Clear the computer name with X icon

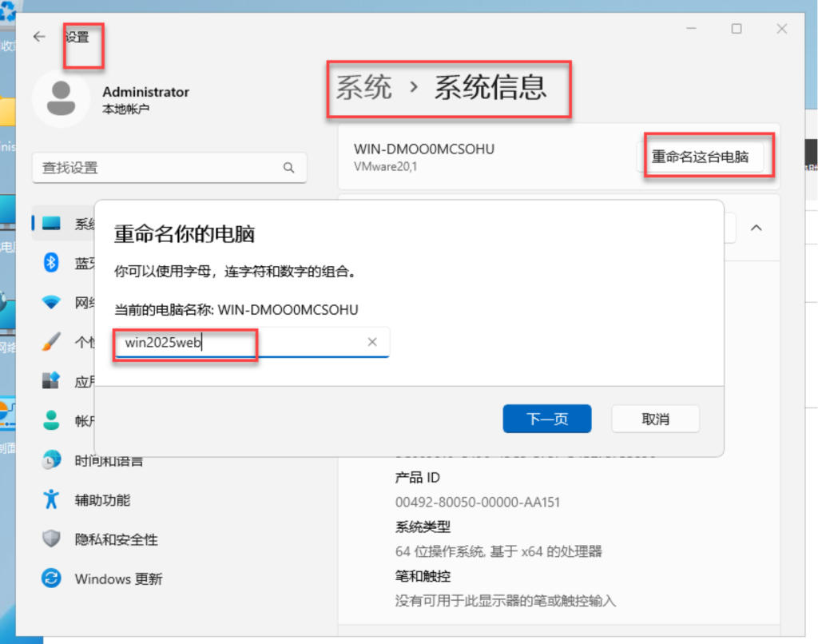pyautogui.click(x=372, y=342)
